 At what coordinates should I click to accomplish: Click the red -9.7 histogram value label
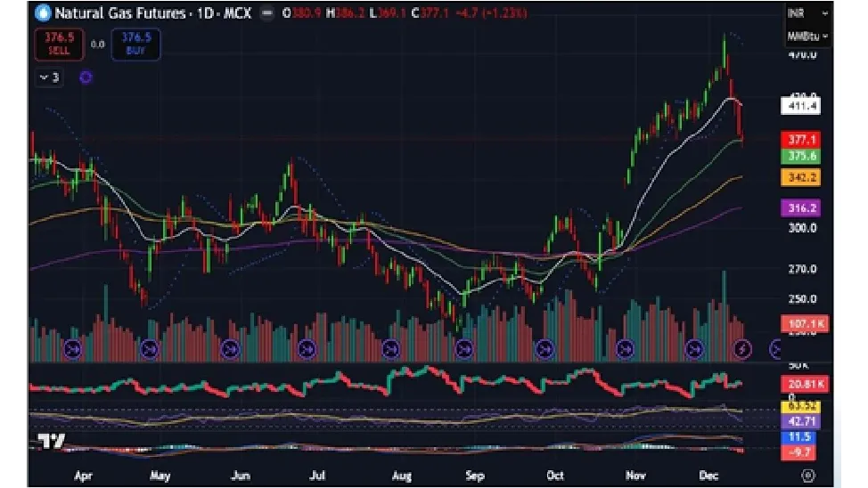click(x=800, y=452)
